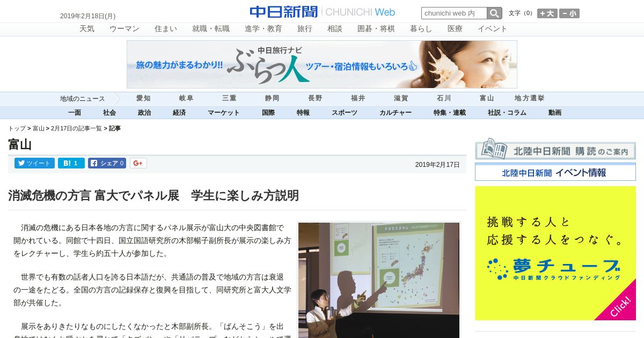Open the 囲碁・将棋 section
The width and height of the screenshot is (644, 338).
pyautogui.click(x=376, y=29)
